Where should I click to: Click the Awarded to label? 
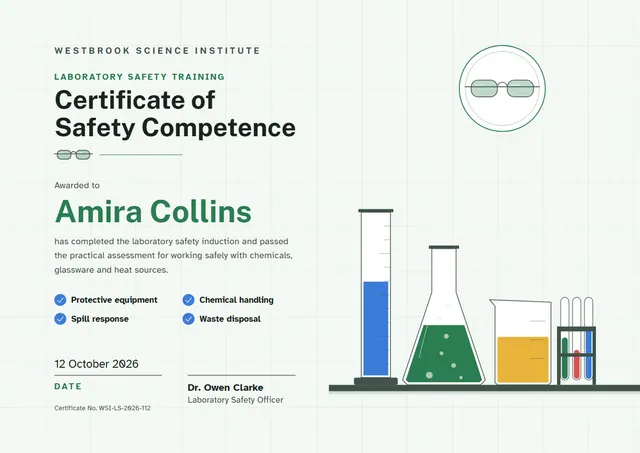click(x=77, y=185)
